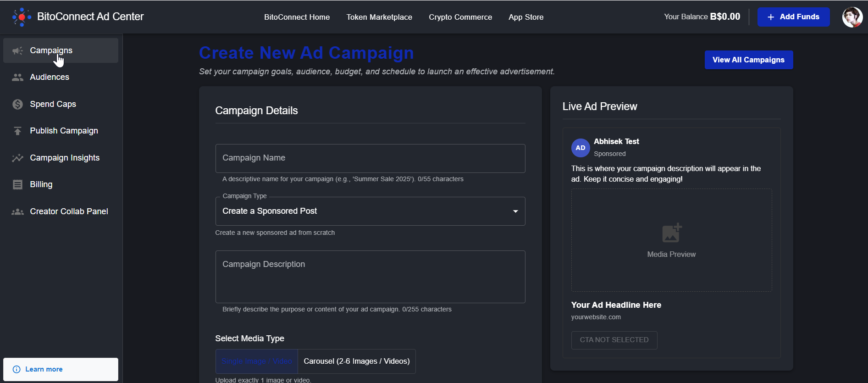
Task: Click the Spend Caps dollar icon
Action: click(17, 104)
